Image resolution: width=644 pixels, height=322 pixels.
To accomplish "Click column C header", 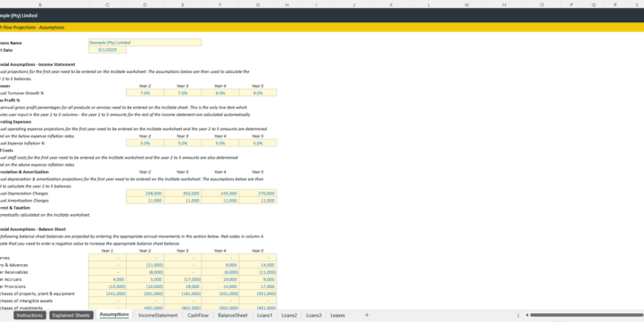I will pyautogui.click(x=108, y=4).
